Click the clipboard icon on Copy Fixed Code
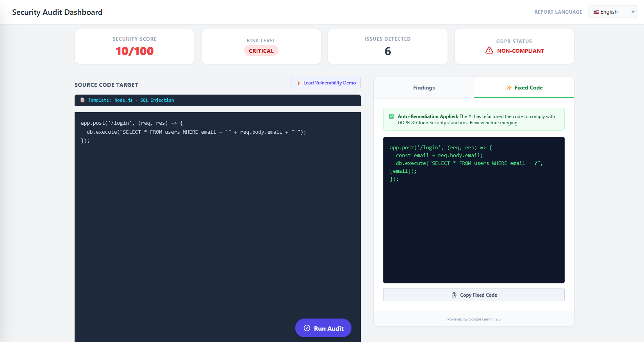The height and width of the screenshot is (342, 644). coord(454,295)
